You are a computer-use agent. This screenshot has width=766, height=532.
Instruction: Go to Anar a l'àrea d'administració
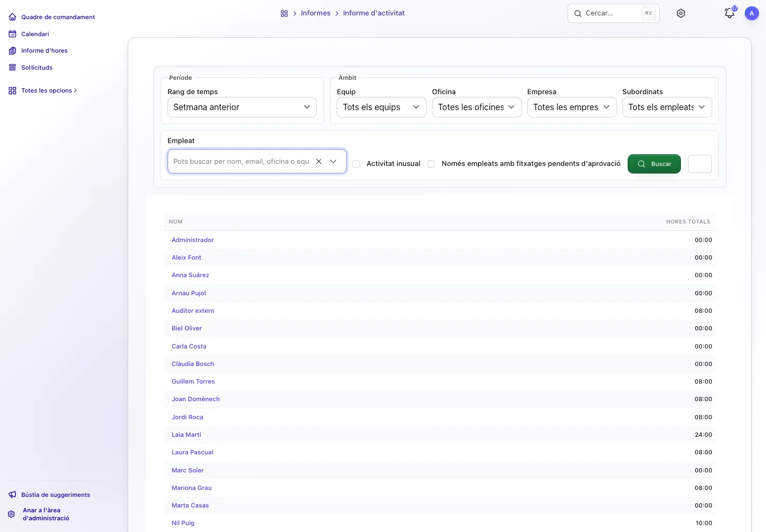[46, 514]
